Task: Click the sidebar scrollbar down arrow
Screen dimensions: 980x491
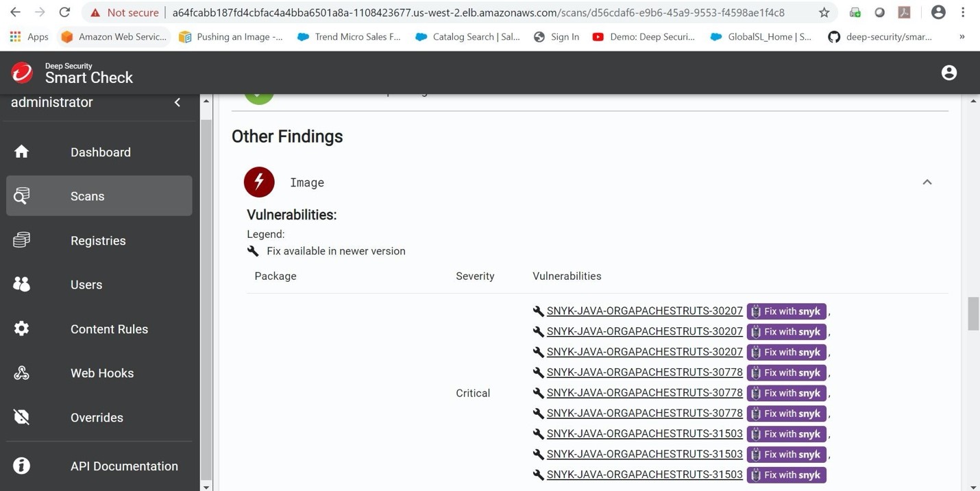Action: tap(206, 486)
